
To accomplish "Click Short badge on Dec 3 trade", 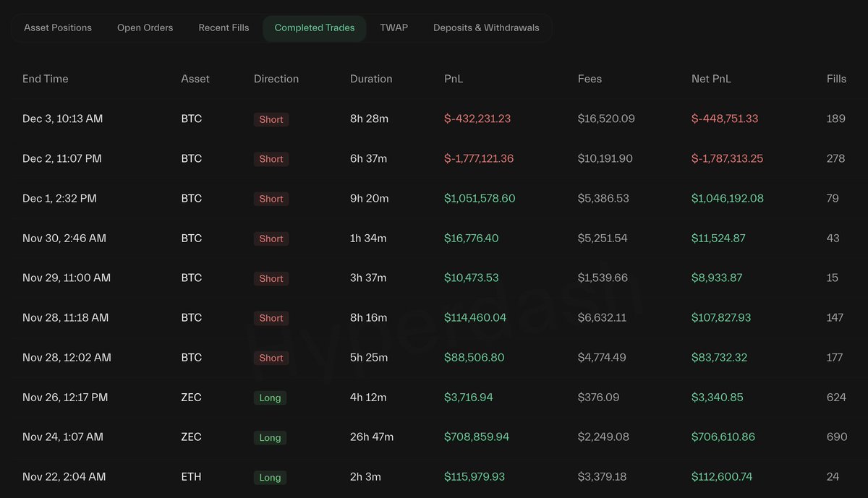I will [271, 119].
